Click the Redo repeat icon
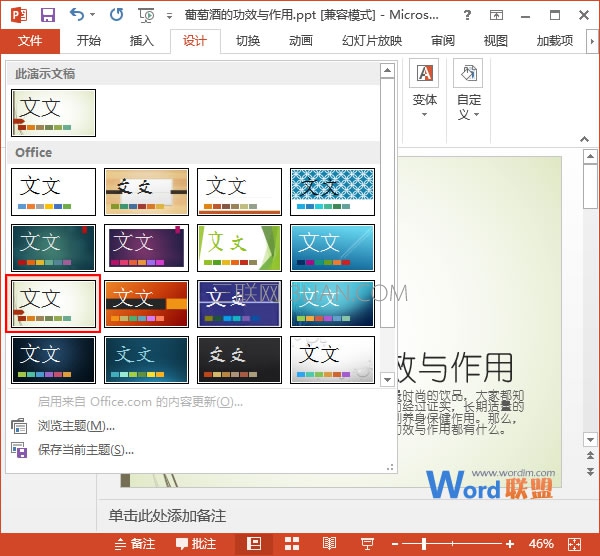 tap(116, 15)
